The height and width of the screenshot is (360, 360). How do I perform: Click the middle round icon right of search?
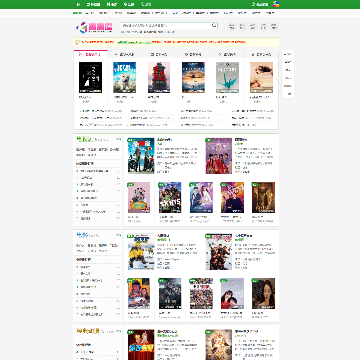253,26
